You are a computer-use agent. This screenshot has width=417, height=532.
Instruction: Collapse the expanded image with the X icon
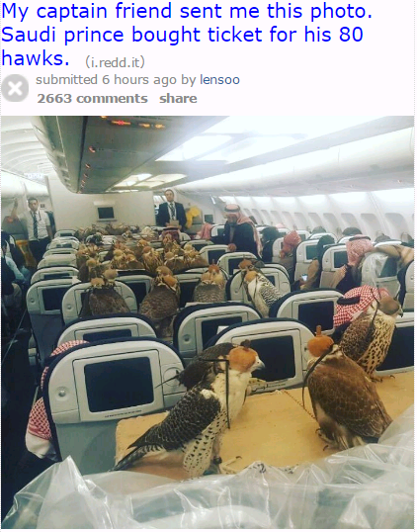[15, 88]
